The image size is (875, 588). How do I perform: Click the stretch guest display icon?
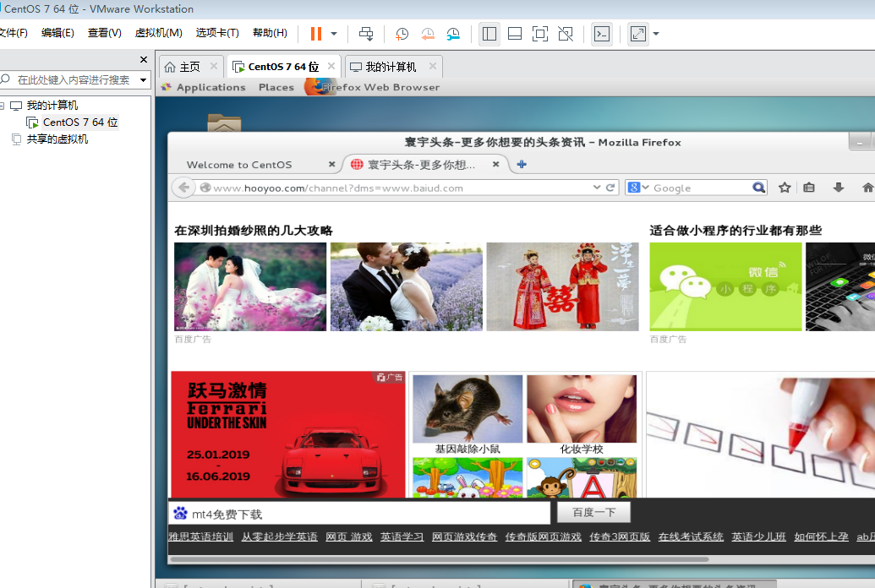(x=637, y=34)
